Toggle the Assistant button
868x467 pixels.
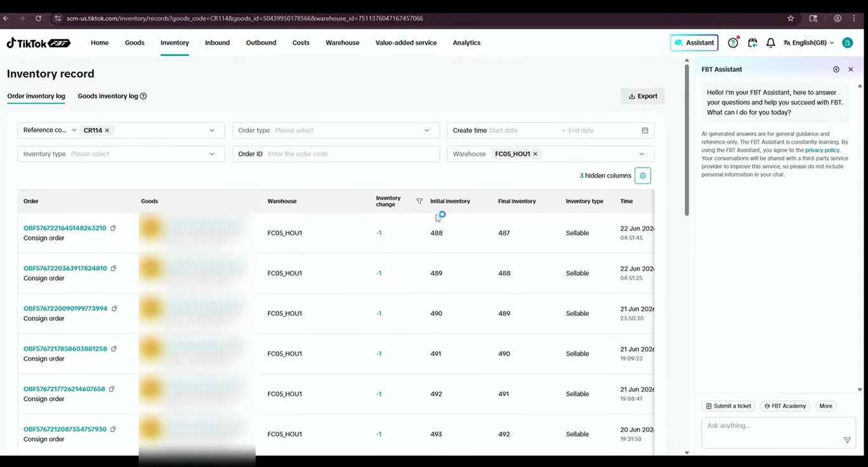pyautogui.click(x=695, y=43)
